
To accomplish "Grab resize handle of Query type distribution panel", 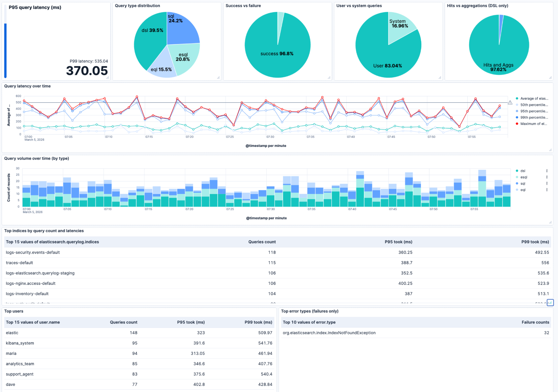I will [x=218, y=78].
